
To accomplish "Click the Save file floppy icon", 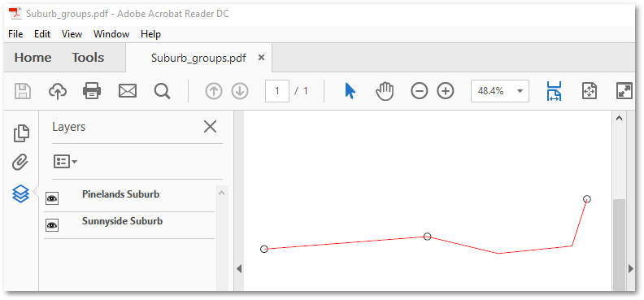I will click(x=23, y=91).
